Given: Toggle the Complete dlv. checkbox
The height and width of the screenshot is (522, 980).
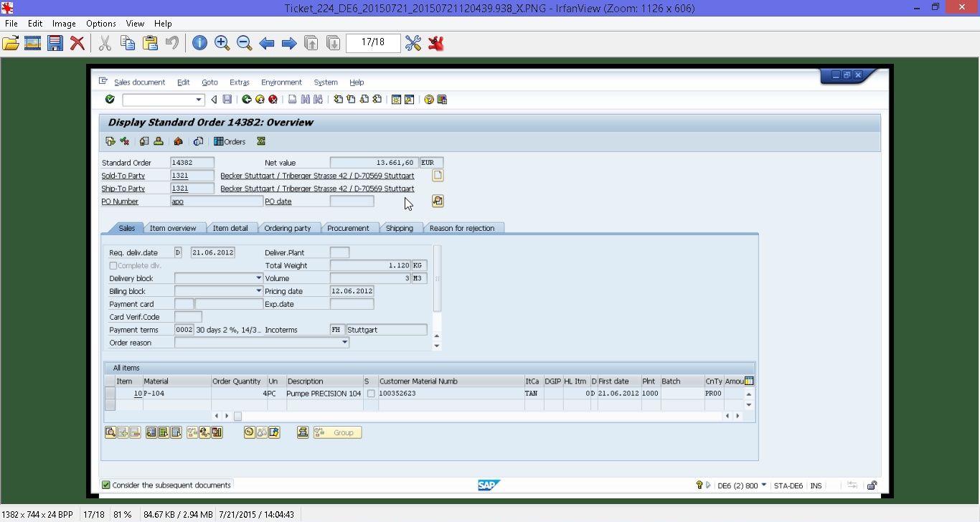Looking at the screenshot, I should 113,265.
